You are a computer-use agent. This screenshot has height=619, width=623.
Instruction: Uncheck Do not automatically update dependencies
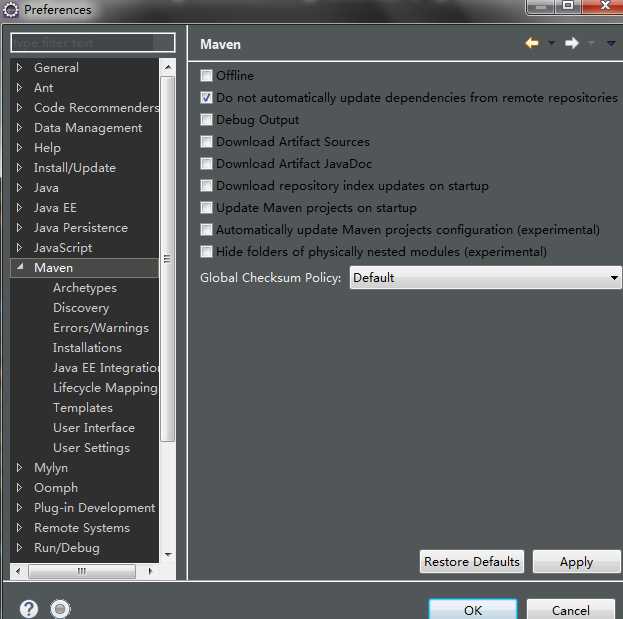tap(206, 97)
